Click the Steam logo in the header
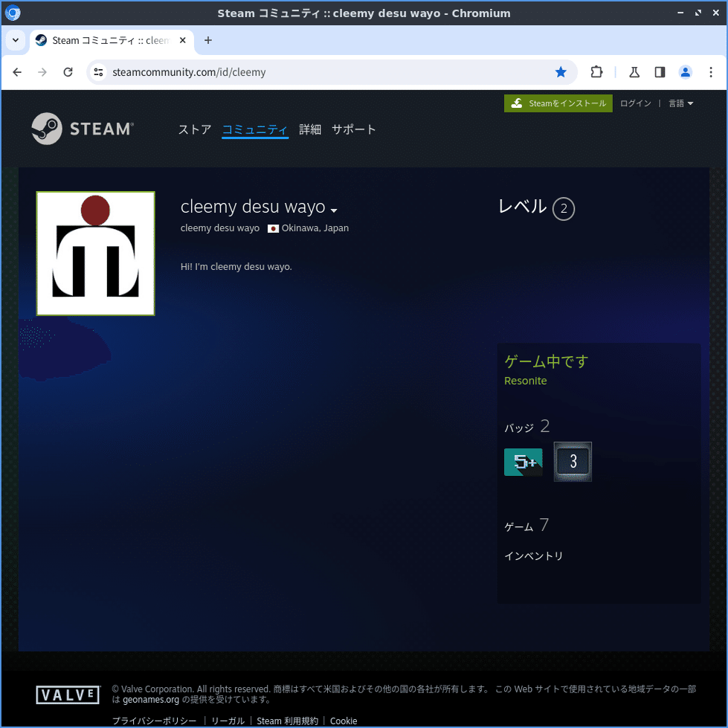This screenshot has height=728, width=728. (83, 129)
